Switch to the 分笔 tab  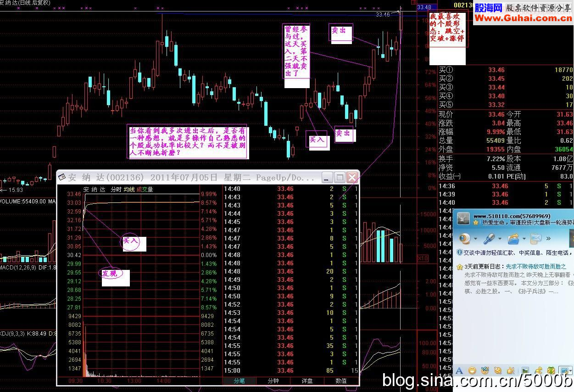[x=239, y=381]
